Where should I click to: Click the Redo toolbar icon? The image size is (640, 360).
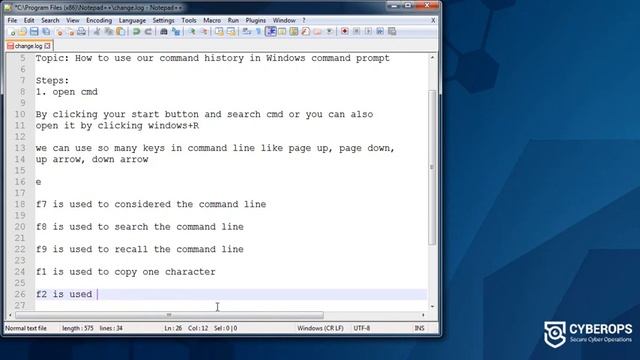(148, 31)
